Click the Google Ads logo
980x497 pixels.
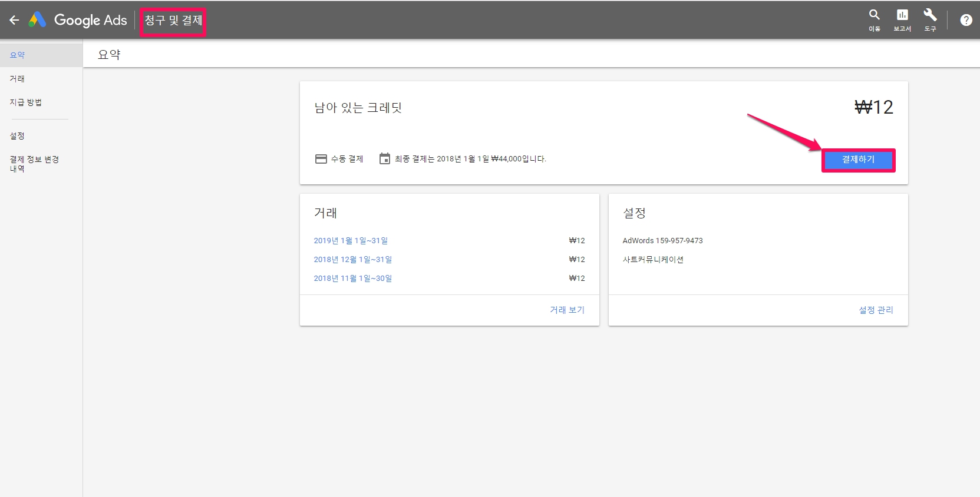tap(38, 20)
